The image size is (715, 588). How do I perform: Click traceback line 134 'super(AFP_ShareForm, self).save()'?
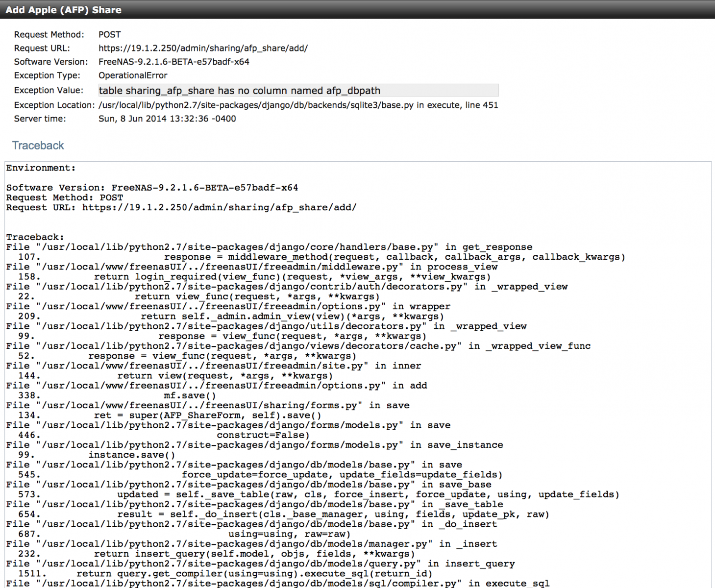coord(170,415)
